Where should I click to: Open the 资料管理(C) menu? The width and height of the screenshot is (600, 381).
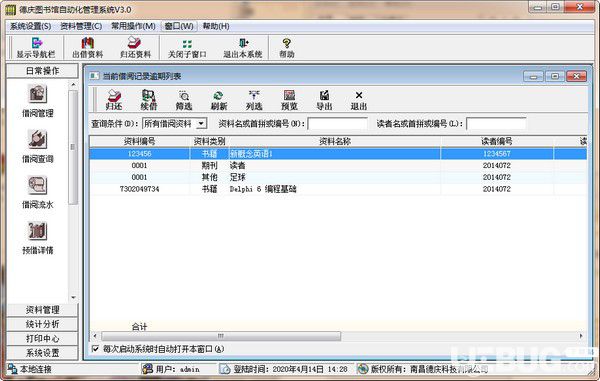[x=81, y=26]
